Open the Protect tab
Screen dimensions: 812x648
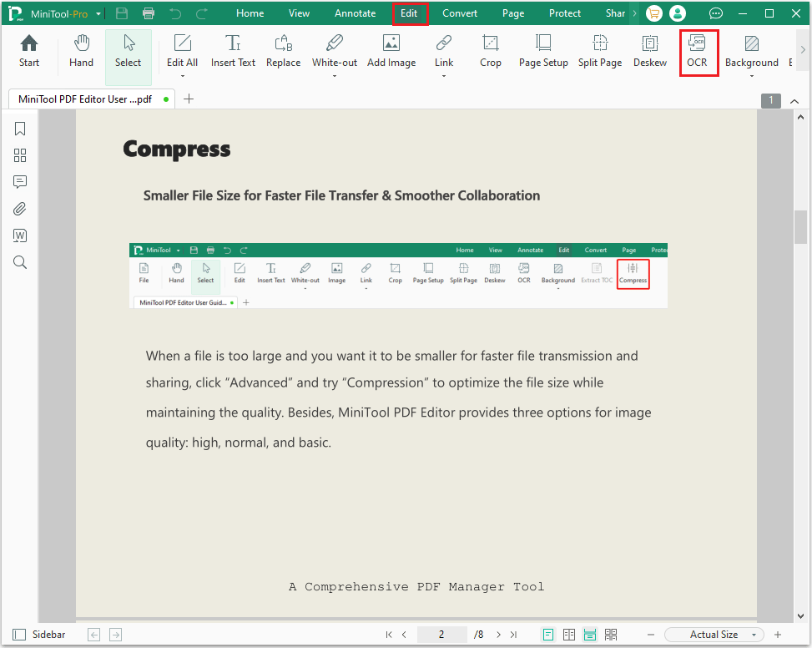[x=565, y=13]
